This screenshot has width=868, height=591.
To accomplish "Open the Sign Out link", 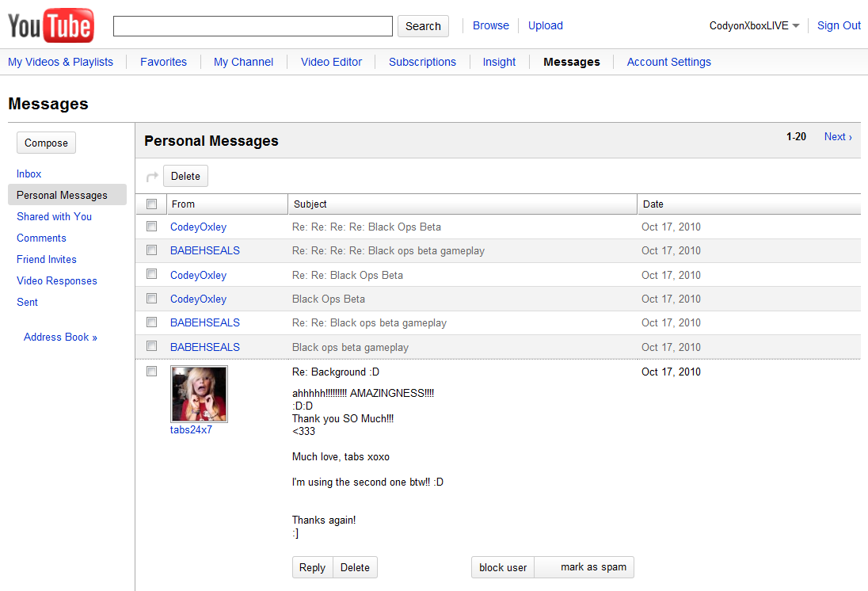I will (839, 25).
